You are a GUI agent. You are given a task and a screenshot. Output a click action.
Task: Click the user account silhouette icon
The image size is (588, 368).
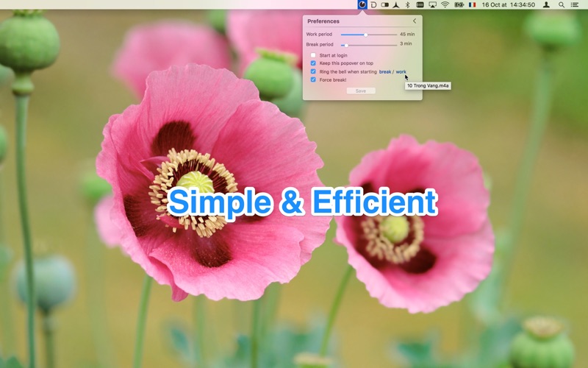pos(546,5)
